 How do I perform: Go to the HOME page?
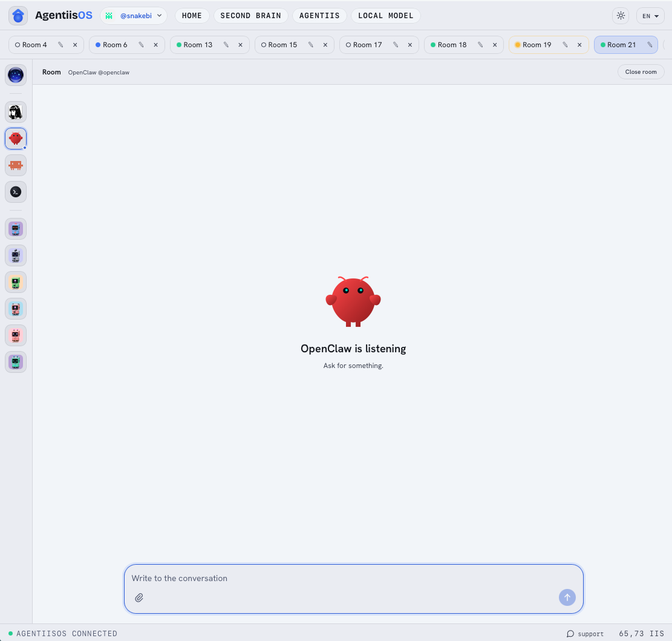pos(192,16)
